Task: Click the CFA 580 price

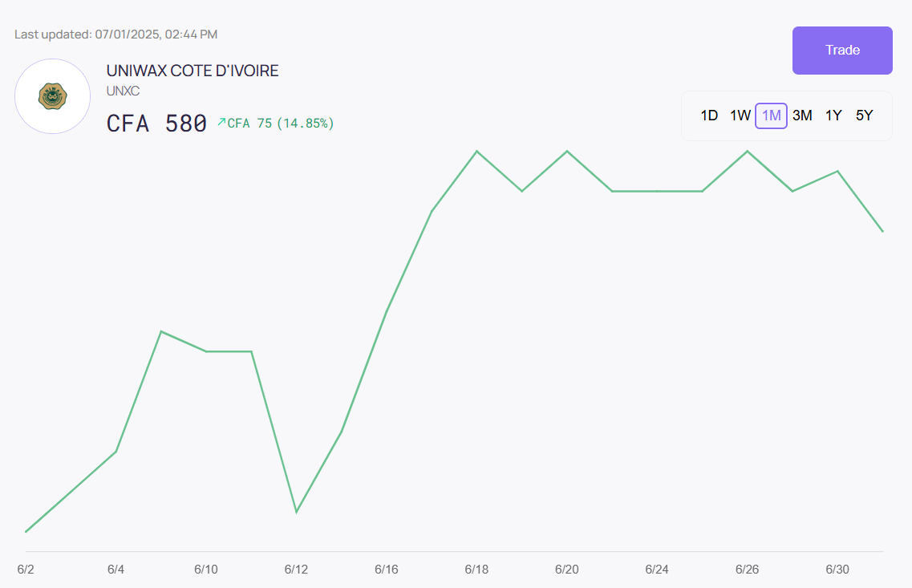Action: click(156, 124)
